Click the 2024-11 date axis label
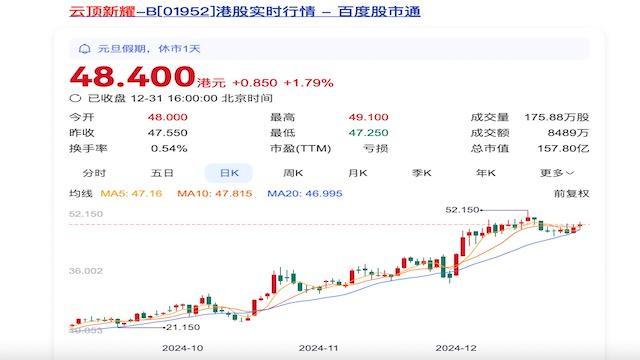 pyautogui.click(x=318, y=348)
